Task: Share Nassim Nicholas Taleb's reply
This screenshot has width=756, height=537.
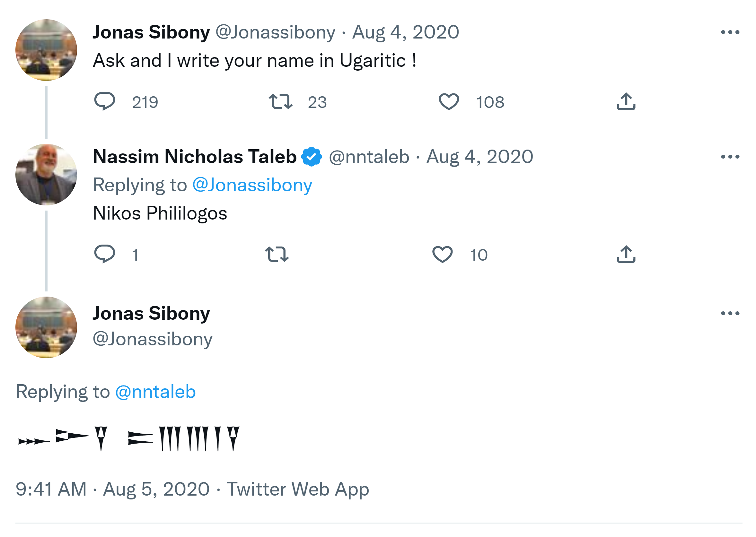Action: point(626,254)
